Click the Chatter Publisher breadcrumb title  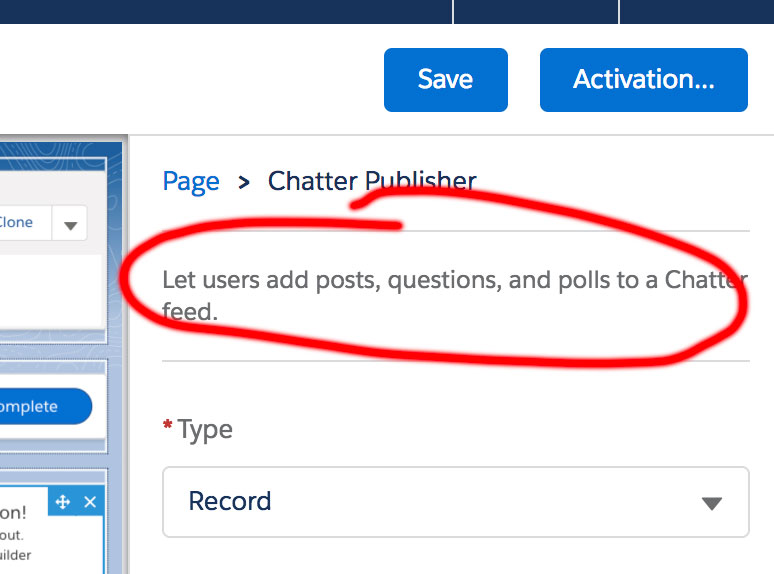[x=372, y=181]
